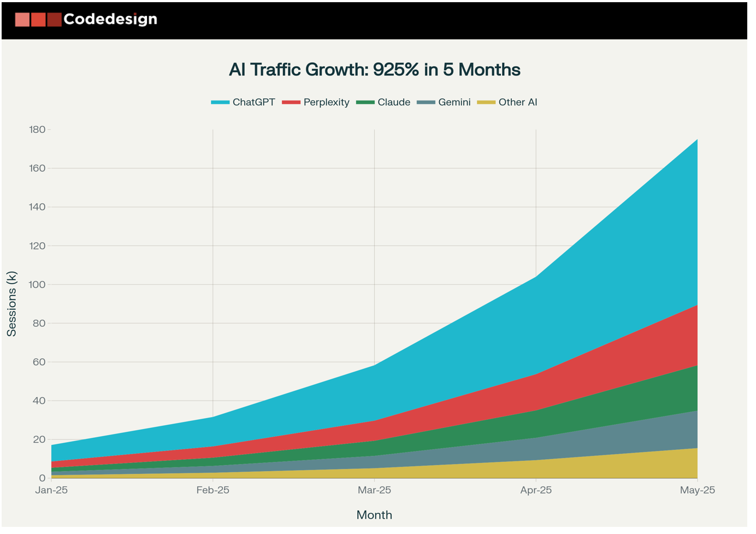Image resolution: width=756 pixels, height=534 pixels.
Task: Toggle Gemini series via gray legend swatch
Action: coord(426,103)
